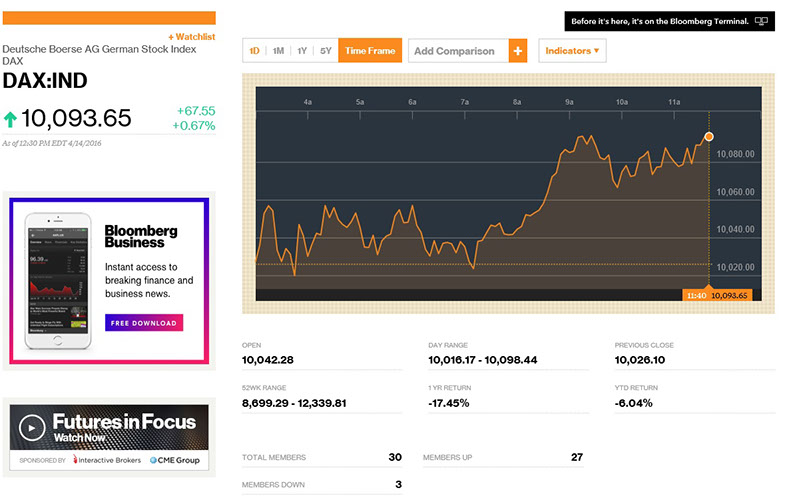
Task: Click the orange chart endpoint marker
Action: (709, 137)
